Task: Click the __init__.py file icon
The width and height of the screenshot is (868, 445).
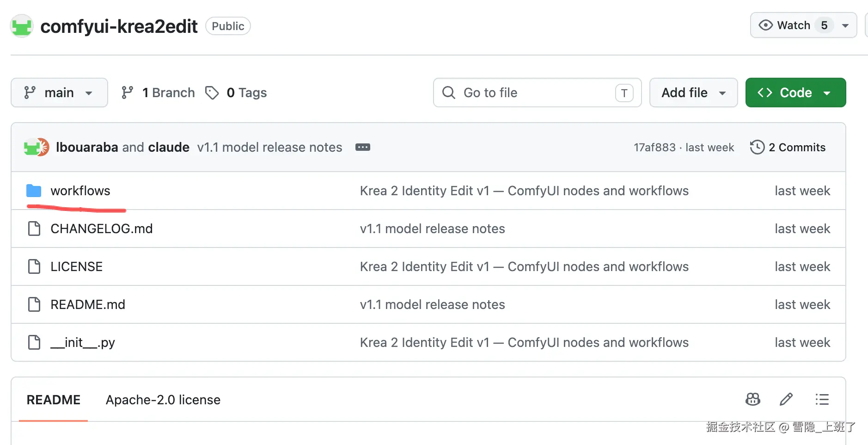Action: (34, 342)
